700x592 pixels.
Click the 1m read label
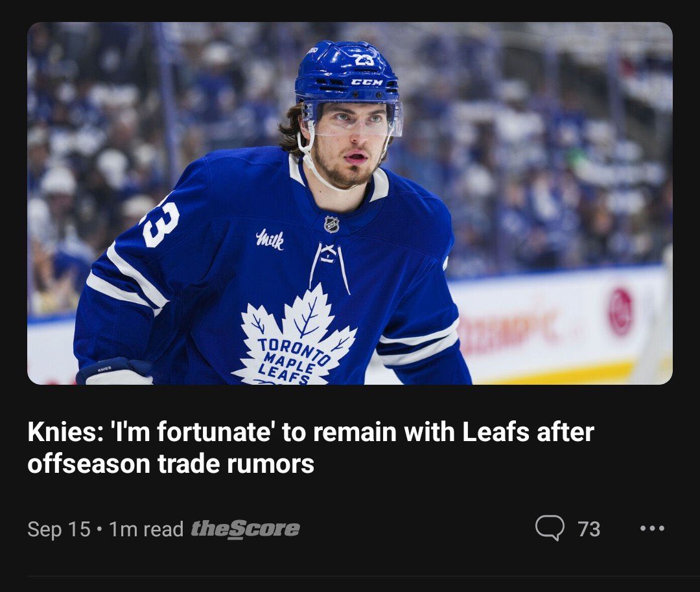[146, 529]
